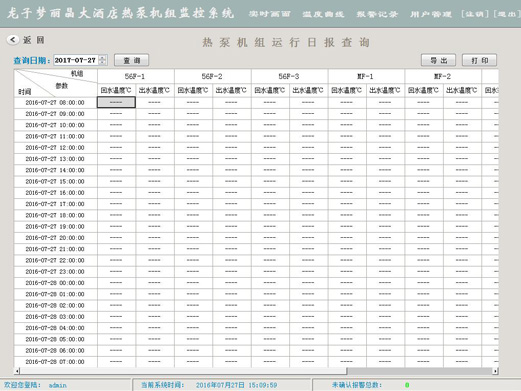Select the MF-1 column group header

pos(366,76)
